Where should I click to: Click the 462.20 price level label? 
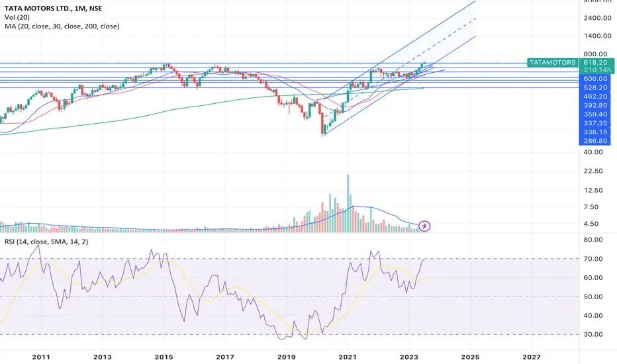(x=595, y=97)
